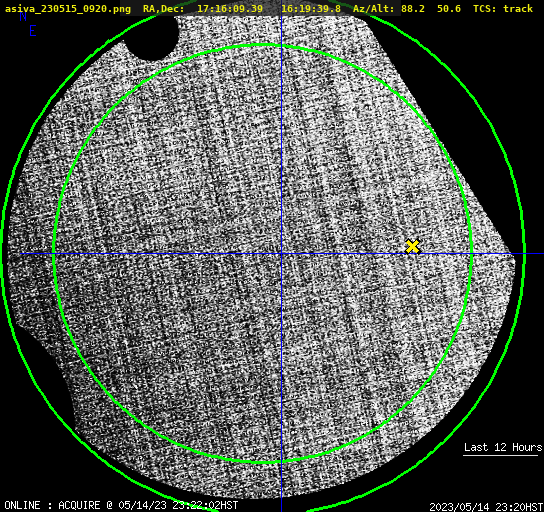Click the TCS: track status
The width and height of the screenshot is (544, 512).
pyautogui.click(x=503, y=8)
